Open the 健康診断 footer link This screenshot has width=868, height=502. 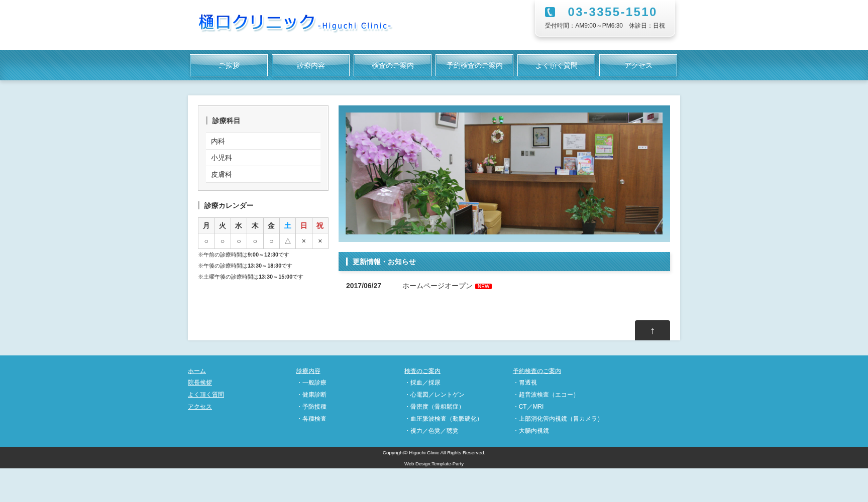click(313, 395)
